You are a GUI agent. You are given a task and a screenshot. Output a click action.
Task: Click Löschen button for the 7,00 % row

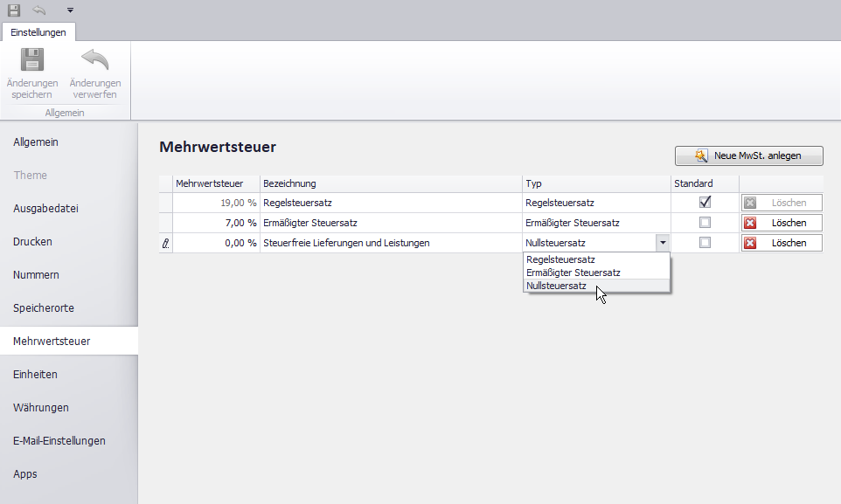[x=782, y=223]
